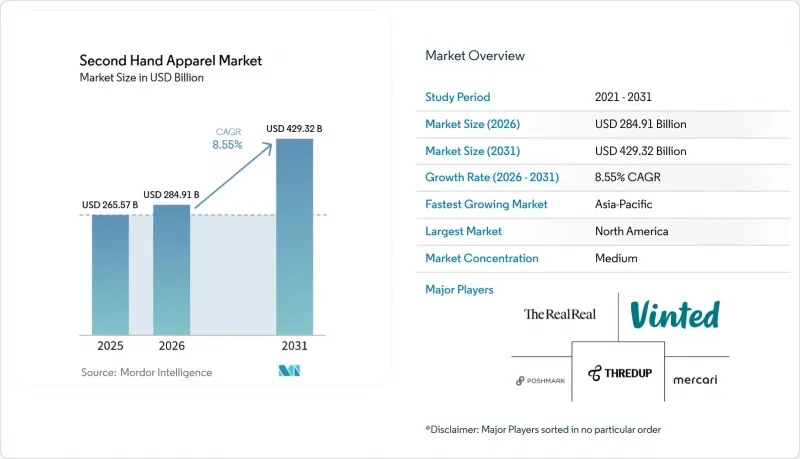The width and height of the screenshot is (800, 459).
Task: Click the Study Period label
Action: (x=458, y=97)
